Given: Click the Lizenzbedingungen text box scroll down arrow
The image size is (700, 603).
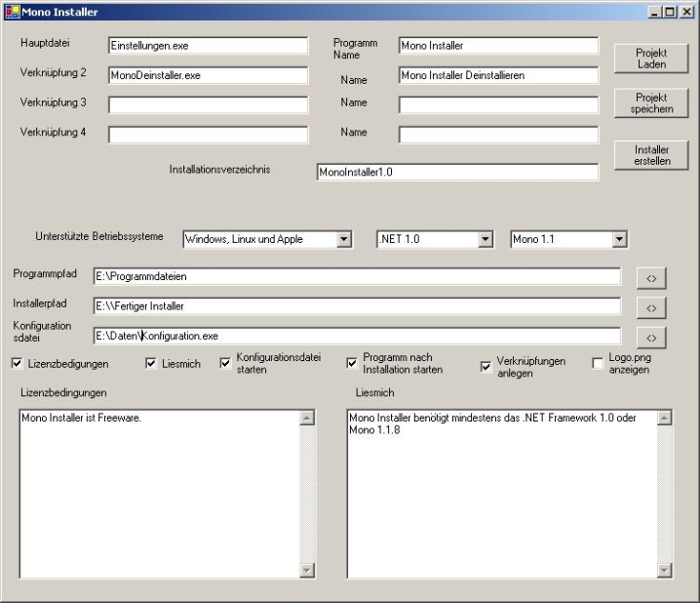Looking at the screenshot, I should tap(307, 571).
